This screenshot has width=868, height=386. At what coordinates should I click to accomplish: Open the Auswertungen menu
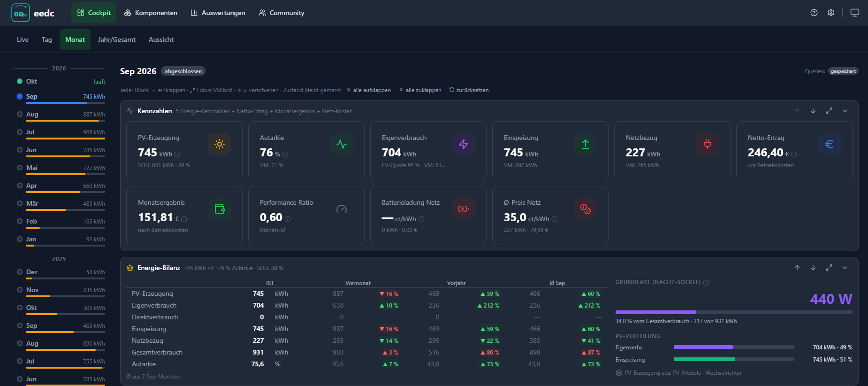pyautogui.click(x=218, y=13)
